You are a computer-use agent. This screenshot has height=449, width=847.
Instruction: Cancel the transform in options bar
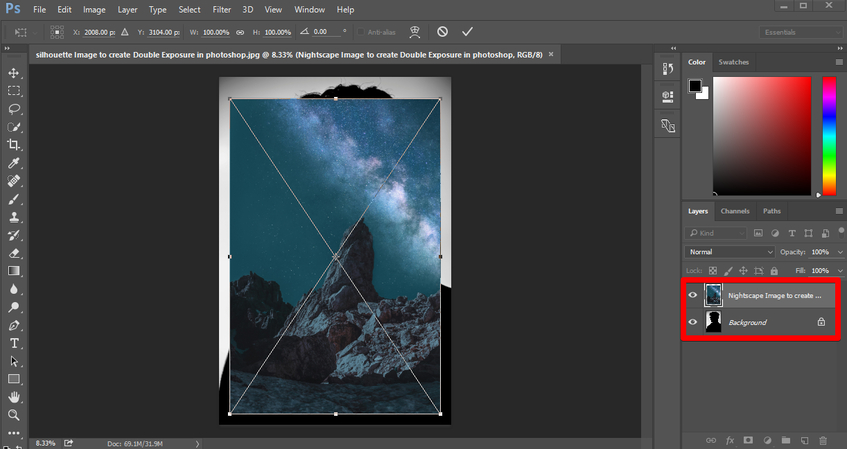click(442, 32)
